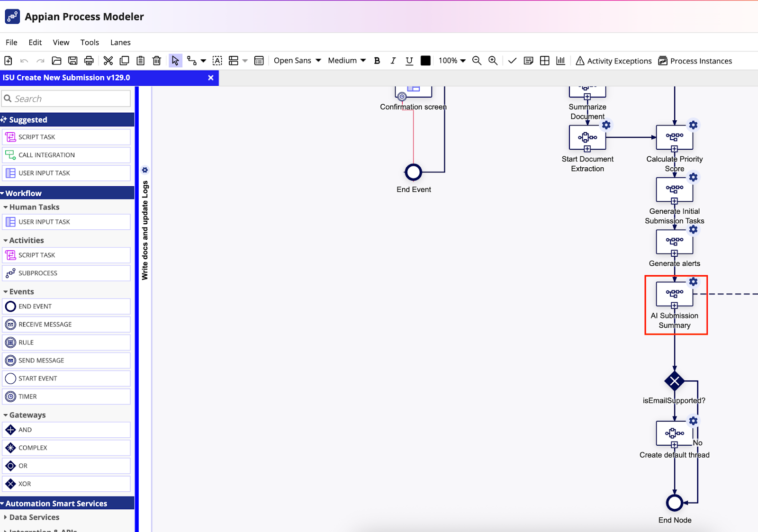Zoom in on the canvas

493,61
